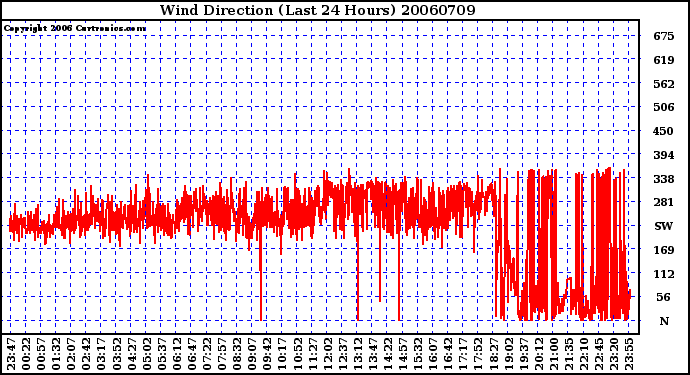690x375 pixels.
Task: Click the time label '22:10'
Action: coord(584,354)
